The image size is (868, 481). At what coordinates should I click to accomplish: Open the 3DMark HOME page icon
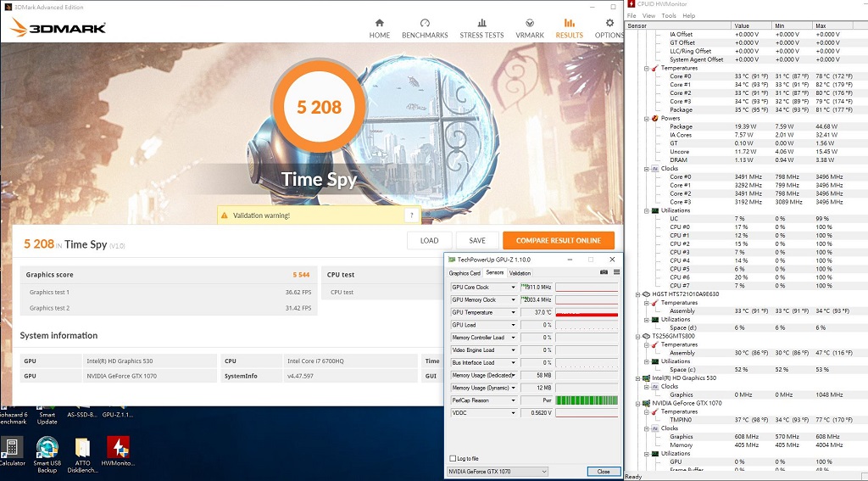pyautogui.click(x=379, y=23)
